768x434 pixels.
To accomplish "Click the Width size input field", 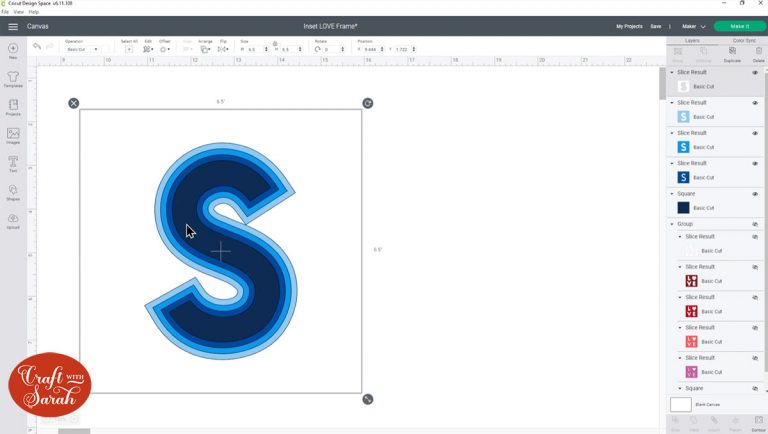I will coord(256,49).
